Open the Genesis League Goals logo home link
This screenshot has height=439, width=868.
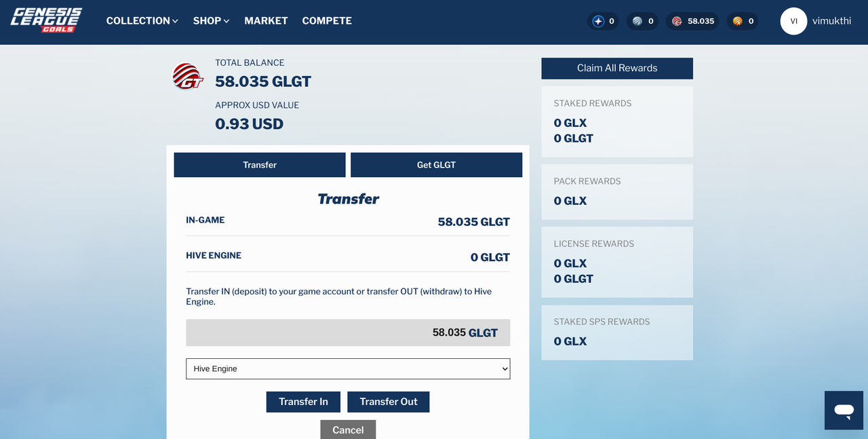pos(45,20)
